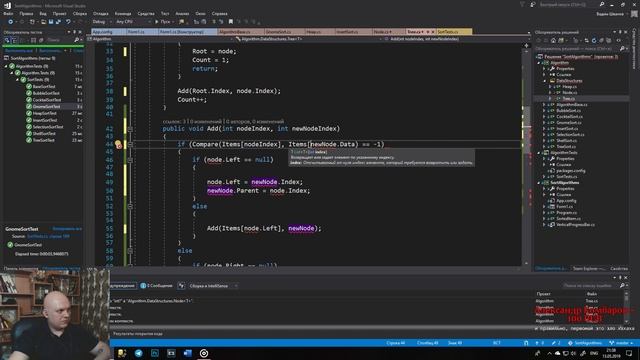
Task: Click green check icon beside BaseSortTest
Action: [29, 87]
